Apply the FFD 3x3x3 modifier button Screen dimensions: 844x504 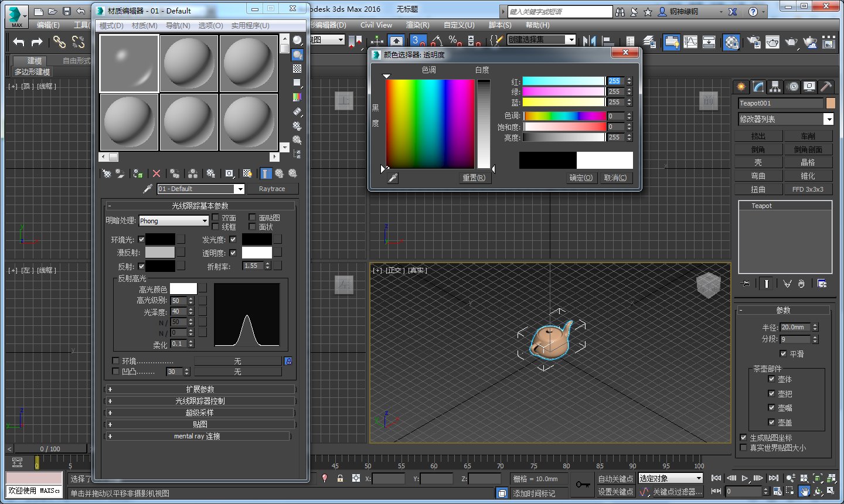(x=808, y=189)
